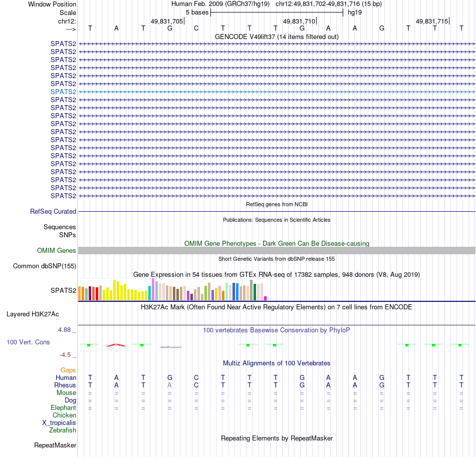The height and width of the screenshot is (457, 476).
Task: Select the Common dbSNP(155) track label
Action: click(44, 266)
